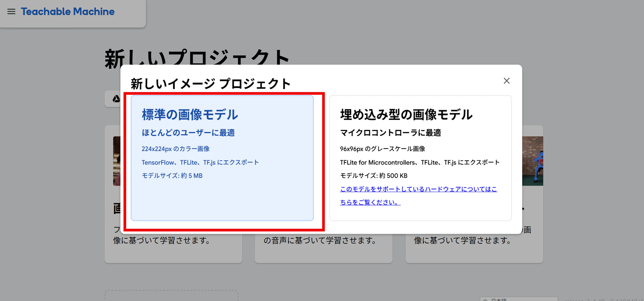This screenshot has width=644, height=301.
Task: Click the 新しいイメージ プロジェクト dialog title
Action: point(211,84)
